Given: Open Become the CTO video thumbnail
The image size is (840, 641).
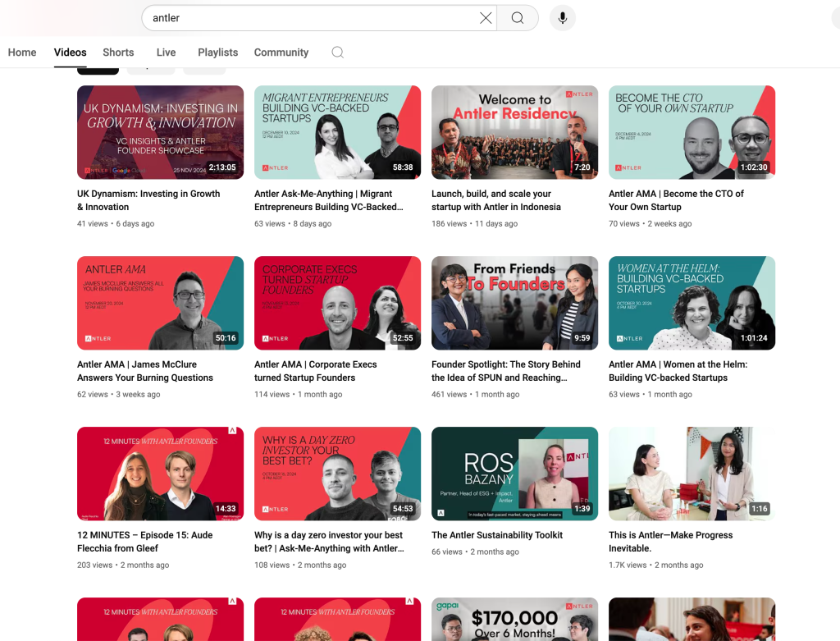Looking at the screenshot, I should point(692,132).
